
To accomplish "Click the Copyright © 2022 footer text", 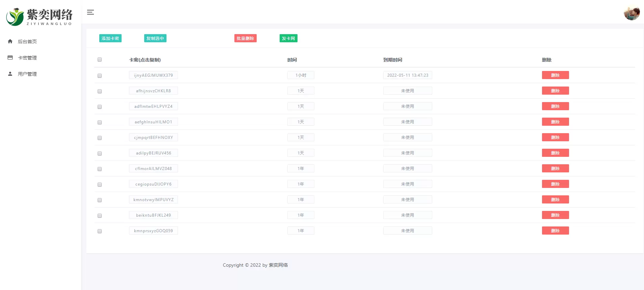I will pos(255,265).
